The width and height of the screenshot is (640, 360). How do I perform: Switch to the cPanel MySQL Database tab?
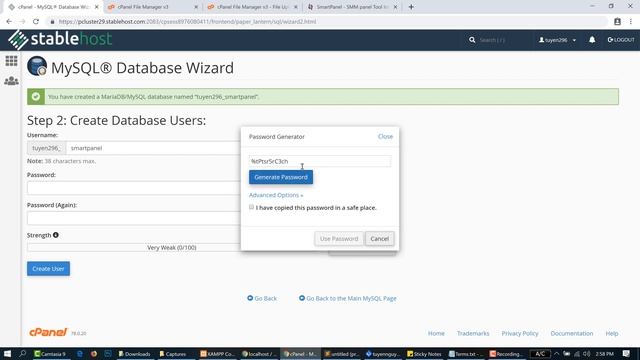point(53,7)
